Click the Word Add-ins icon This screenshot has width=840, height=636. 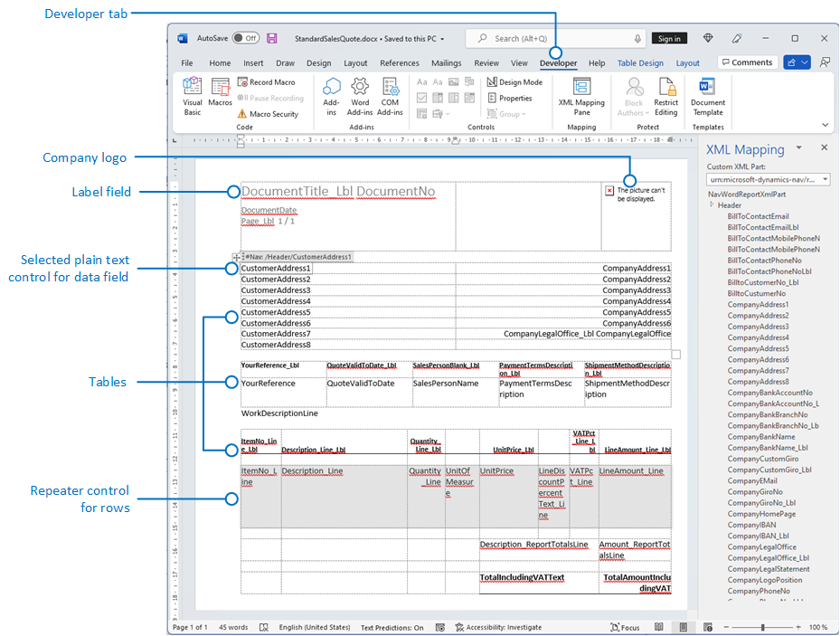pyautogui.click(x=360, y=93)
